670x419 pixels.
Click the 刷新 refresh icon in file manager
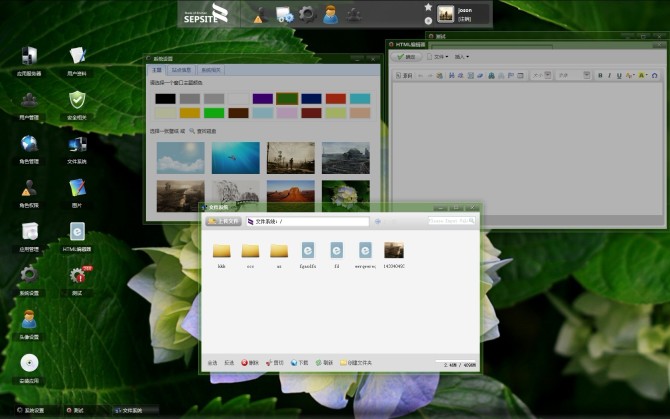(320, 362)
